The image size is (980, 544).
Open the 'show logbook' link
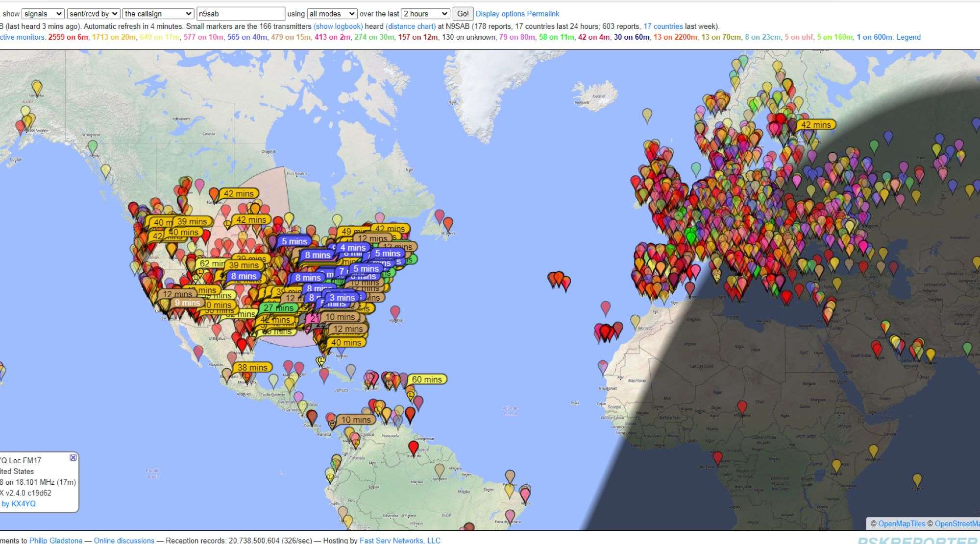(338, 26)
